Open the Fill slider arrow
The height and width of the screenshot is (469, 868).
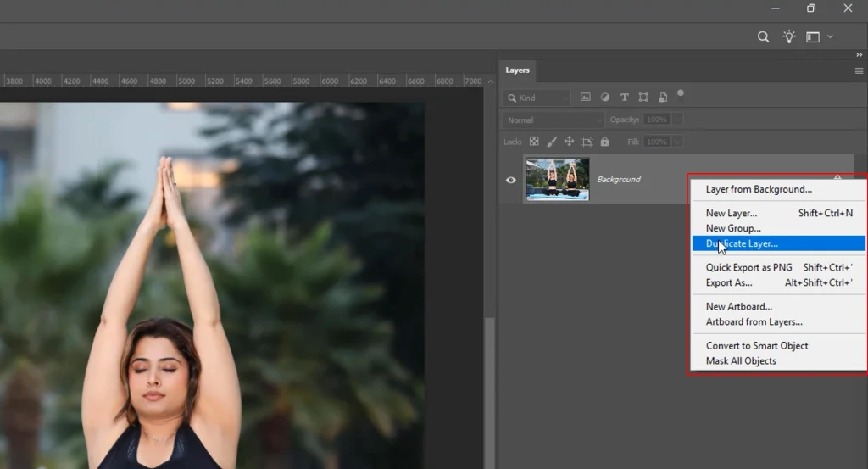click(x=677, y=142)
